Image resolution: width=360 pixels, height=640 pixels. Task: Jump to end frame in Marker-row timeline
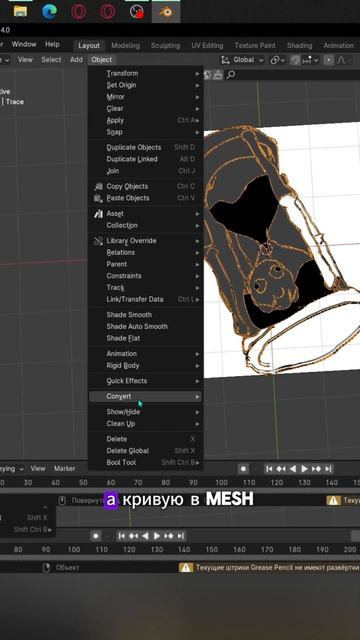point(329,469)
